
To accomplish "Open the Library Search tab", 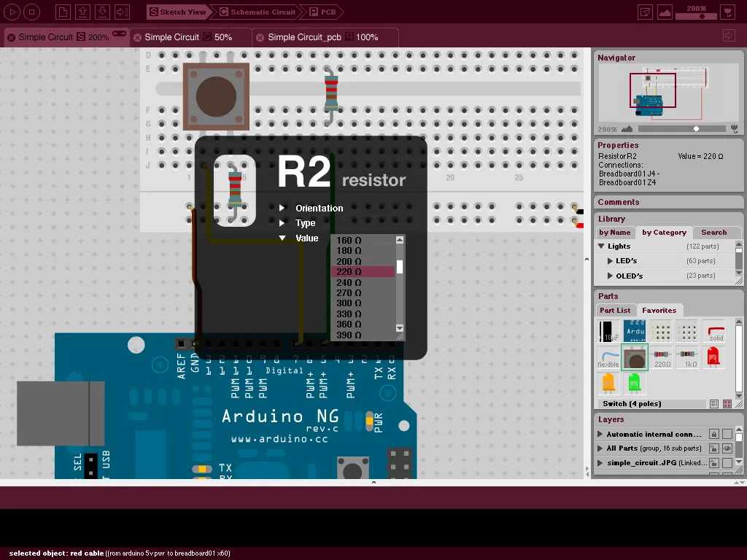I will tap(713, 233).
